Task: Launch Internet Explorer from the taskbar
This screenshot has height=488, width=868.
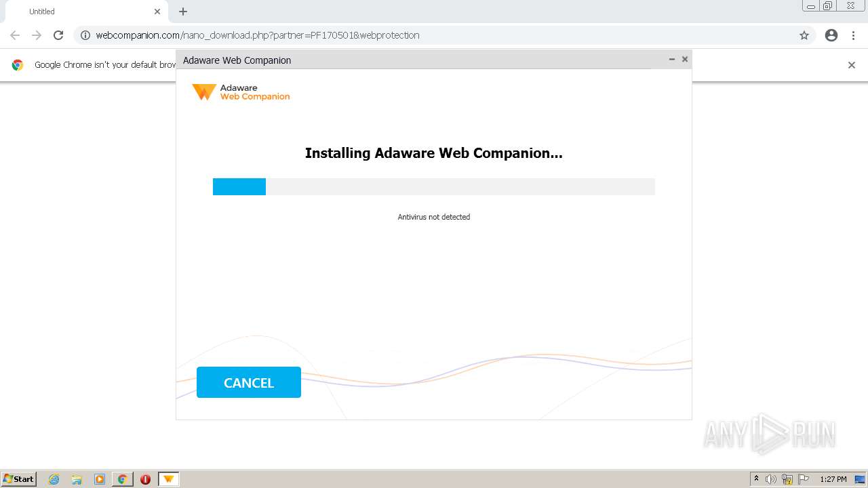Action: [x=54, y=479]
